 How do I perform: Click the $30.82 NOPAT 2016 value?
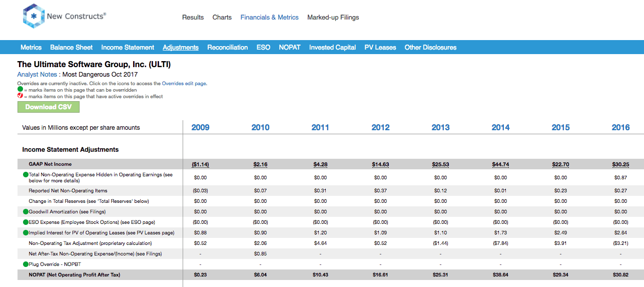(620, 275)
